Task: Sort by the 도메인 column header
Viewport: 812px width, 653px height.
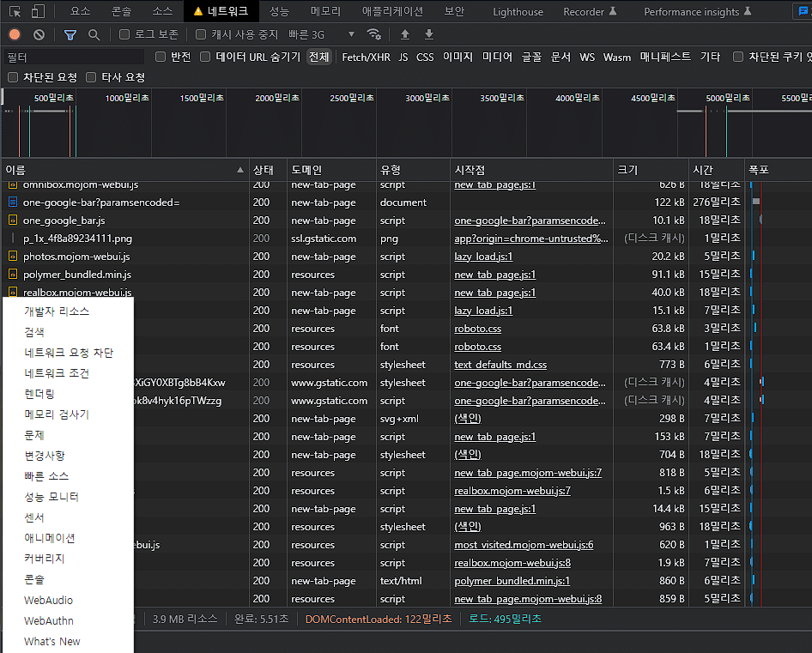Action: coord(331,170)
